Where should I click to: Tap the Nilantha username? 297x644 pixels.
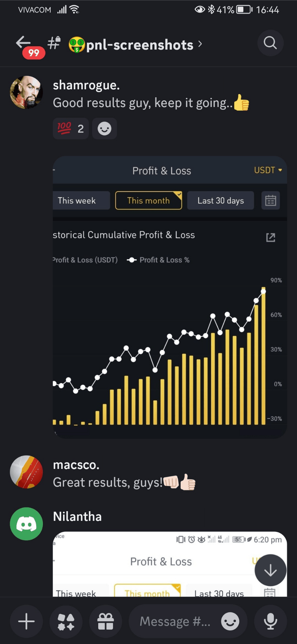77,517
